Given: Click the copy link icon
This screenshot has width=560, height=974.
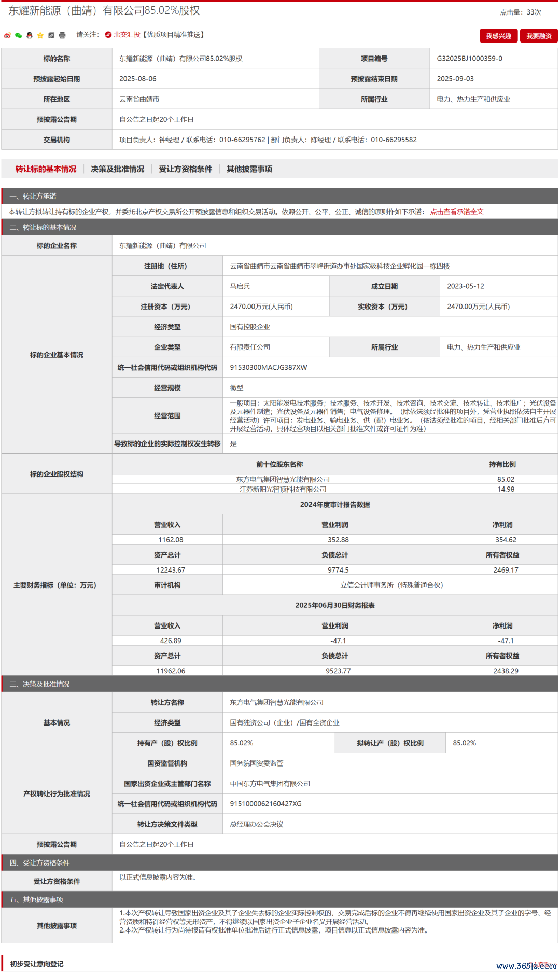Looking at the screenshot, I should click(x=51, y=35).
